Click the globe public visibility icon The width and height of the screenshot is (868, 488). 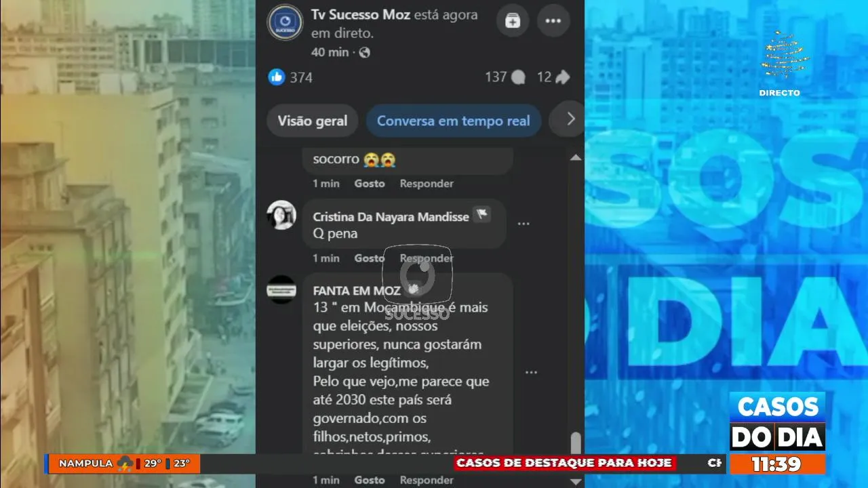364,52
